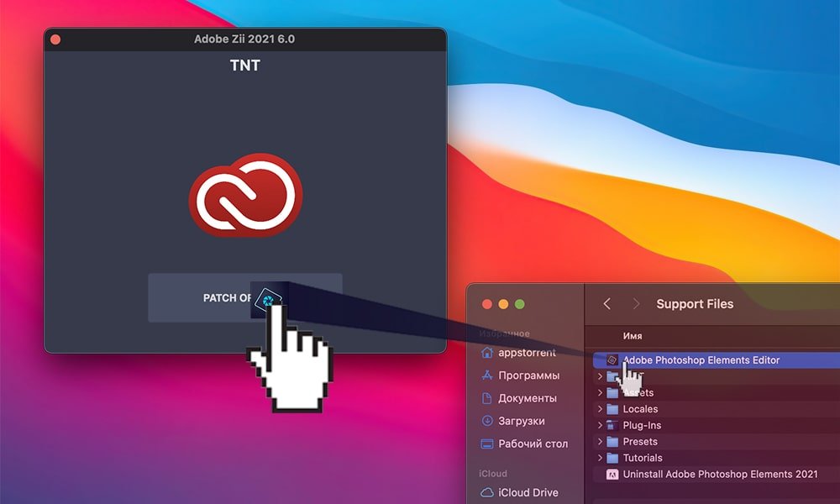
Task: Click the Загрузки downloads icon in sidebar
Action: tap(487, 421)
